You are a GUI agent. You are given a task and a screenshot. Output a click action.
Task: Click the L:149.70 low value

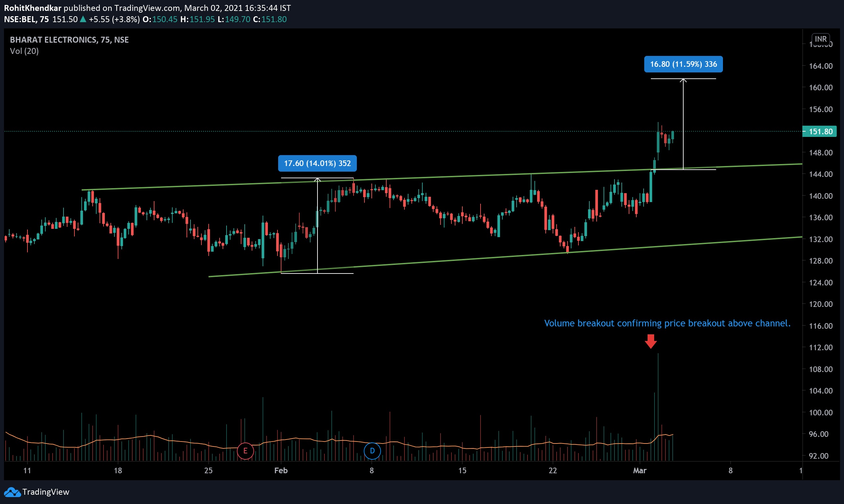(x=234, y=20)
